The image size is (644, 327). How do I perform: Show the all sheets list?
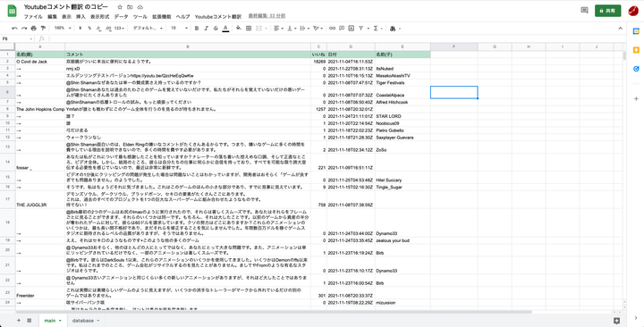30,321
